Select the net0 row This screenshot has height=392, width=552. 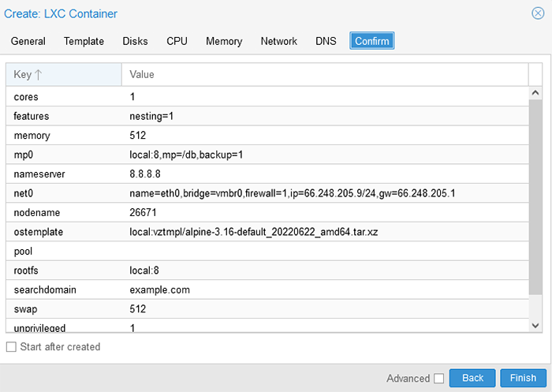267,193
